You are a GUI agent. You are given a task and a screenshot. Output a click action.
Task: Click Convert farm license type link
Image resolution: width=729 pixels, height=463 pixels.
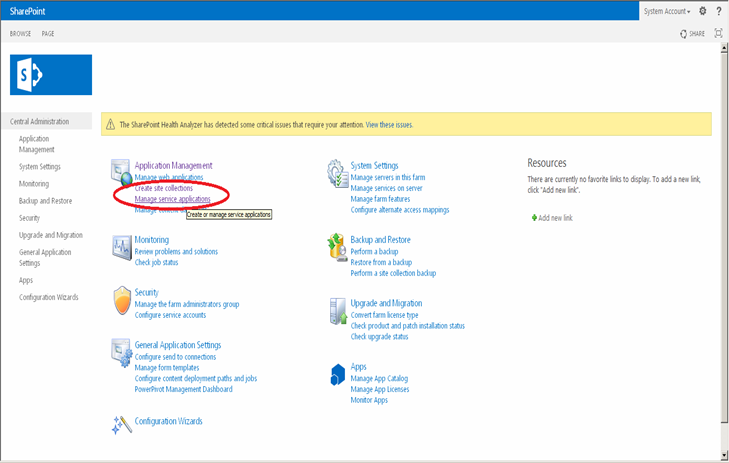coord(384,315)
